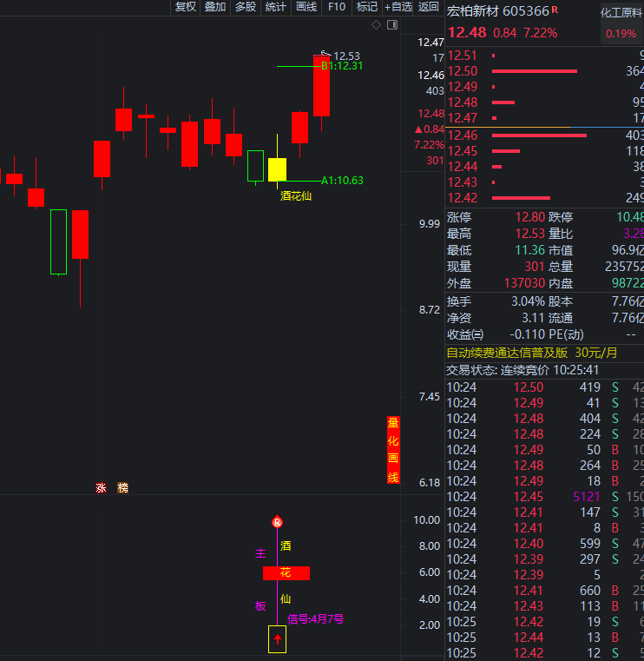This screenshot has height=661, width=644.
Task: Click the 返回 back button
Action: (429, 7)
